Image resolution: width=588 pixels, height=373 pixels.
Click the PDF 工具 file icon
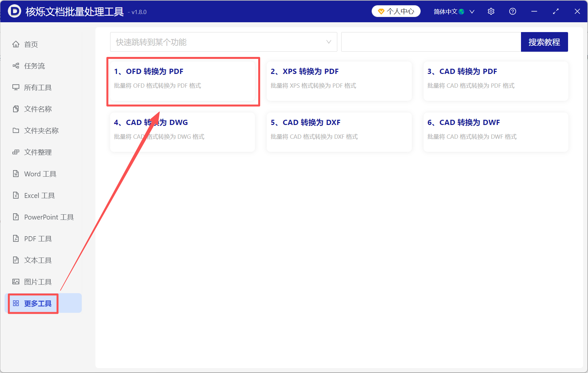(x=16, y=239)
